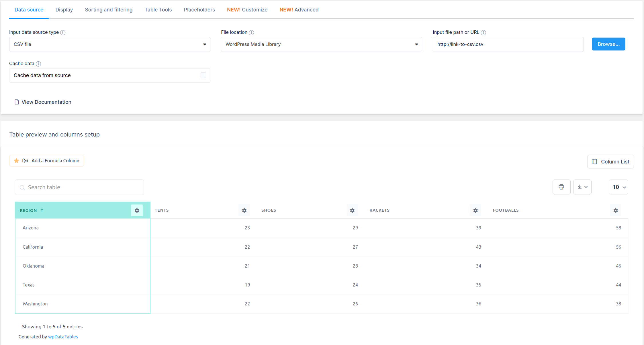Click California's Rackets value 43
This screenshot has width=644, height=345.
pyautogui.click(x=479, y=247)
